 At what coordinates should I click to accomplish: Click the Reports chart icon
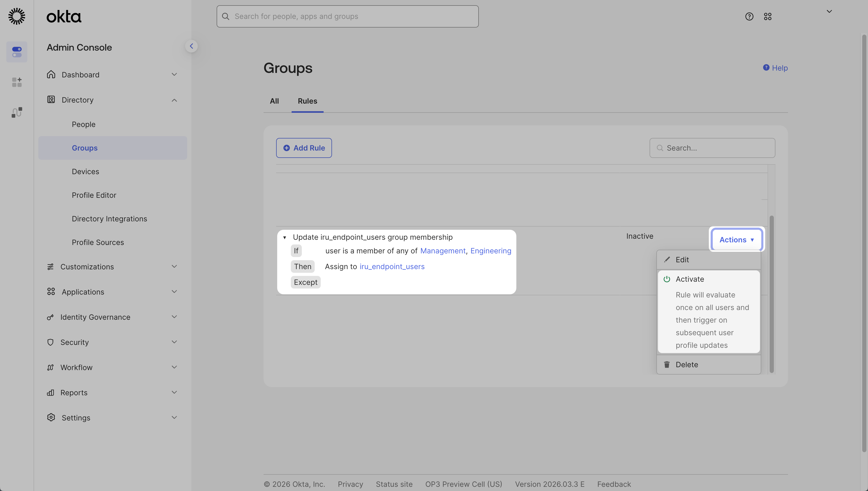point(50,393)
